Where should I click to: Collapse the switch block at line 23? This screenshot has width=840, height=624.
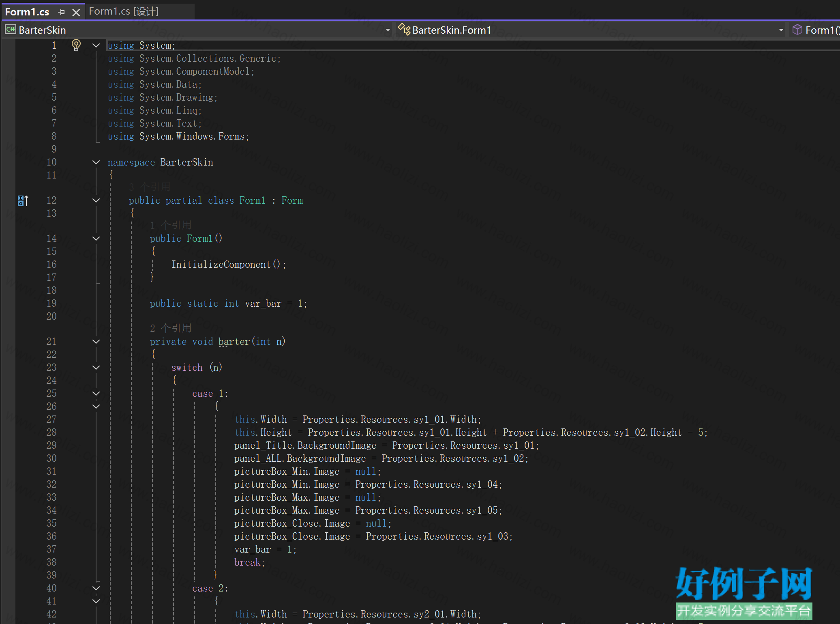point(96,368)
